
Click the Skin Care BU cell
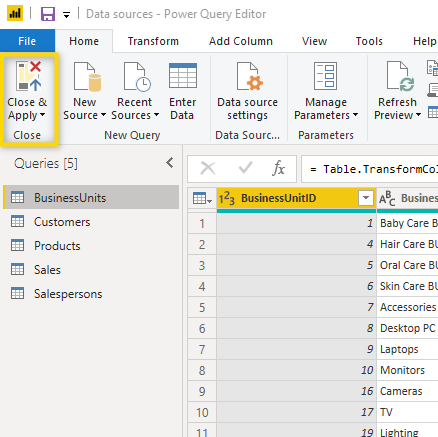407,286
